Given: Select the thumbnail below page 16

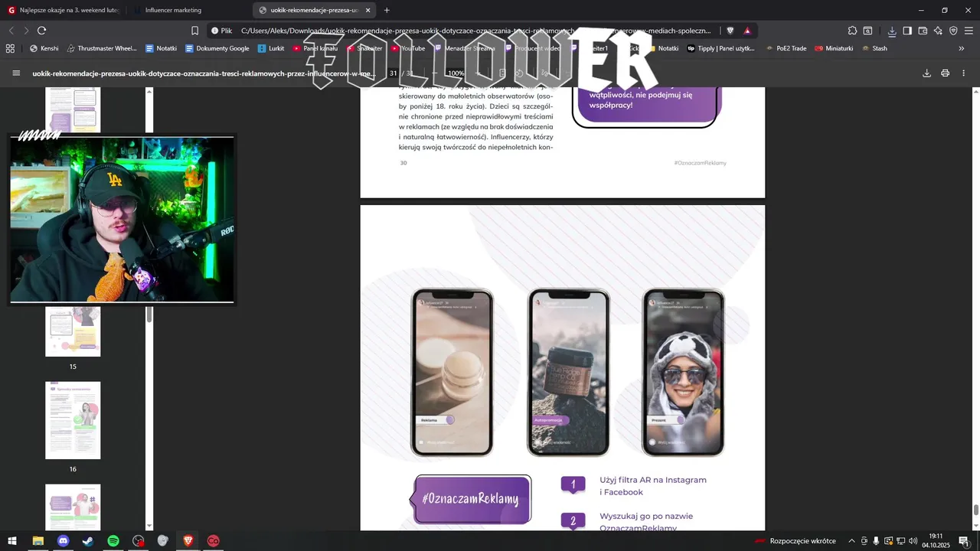Looking at the screenshot, I should [x=73, y=507].
